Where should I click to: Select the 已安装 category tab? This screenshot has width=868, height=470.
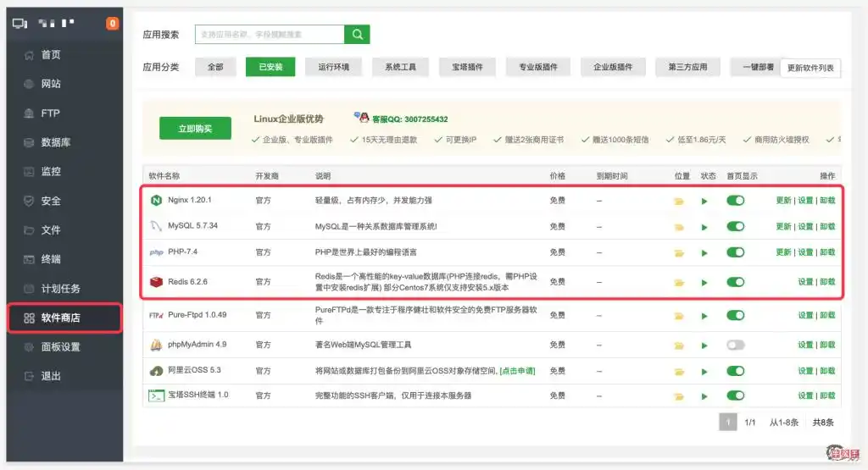point(270,67)
